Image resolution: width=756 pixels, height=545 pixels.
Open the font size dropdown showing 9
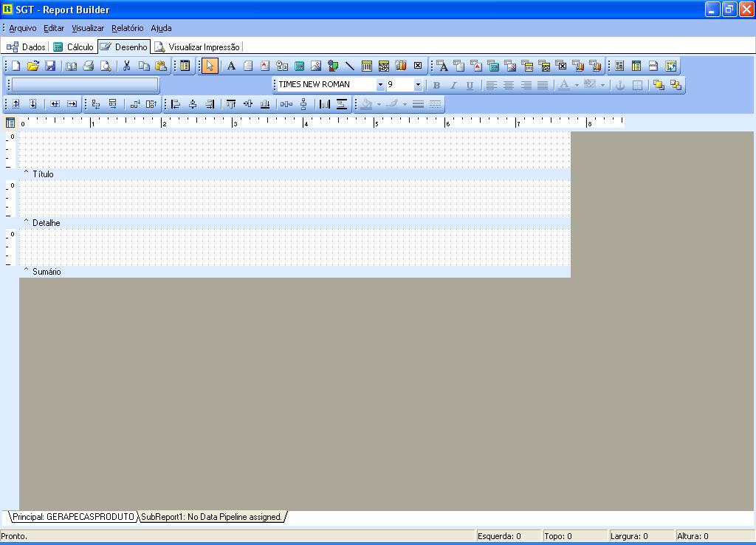[417, 85]
